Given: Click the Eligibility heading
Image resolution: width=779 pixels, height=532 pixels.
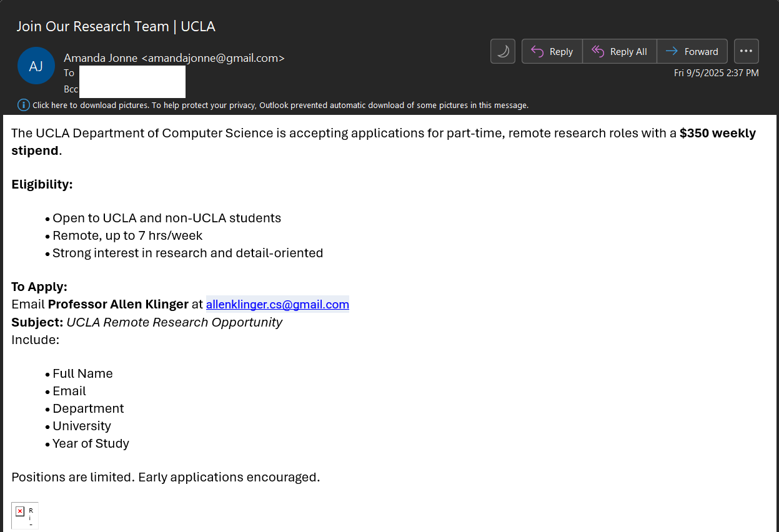Looking at the screenshot, I should (x=42, y=184).
